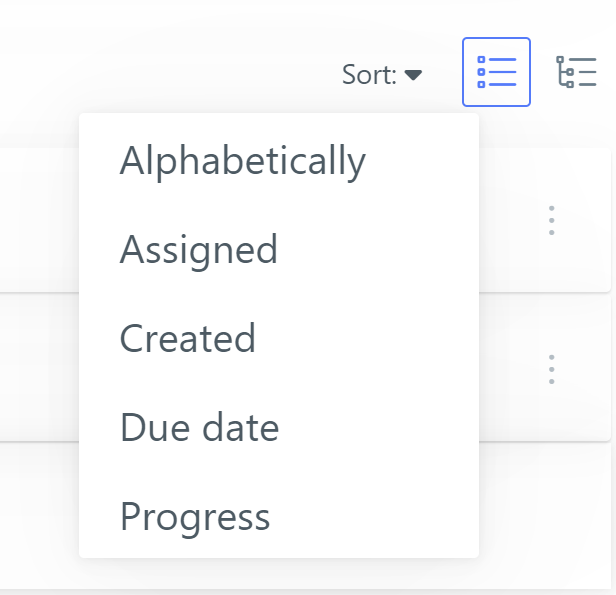Viewport: 616px width, 595px height.
Task: Open the first row's three-dot menu
Action: (551, 220)
